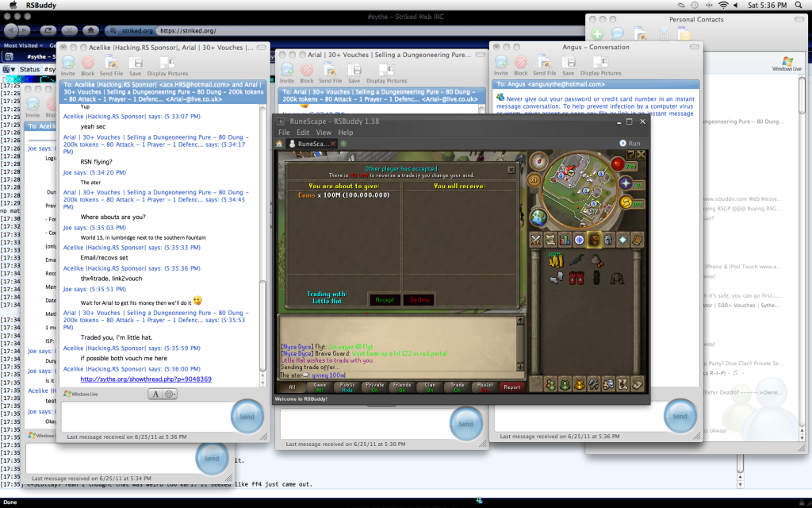Open the sythe.org showthread link
Screen dimensions: 812x508
click(146, 379)
